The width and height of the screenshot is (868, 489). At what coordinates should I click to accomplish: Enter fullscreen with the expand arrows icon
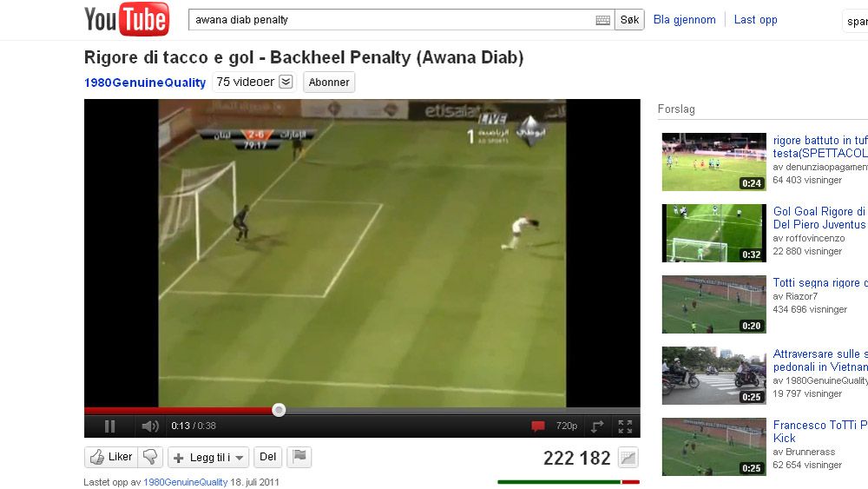[x=625, y=426]
